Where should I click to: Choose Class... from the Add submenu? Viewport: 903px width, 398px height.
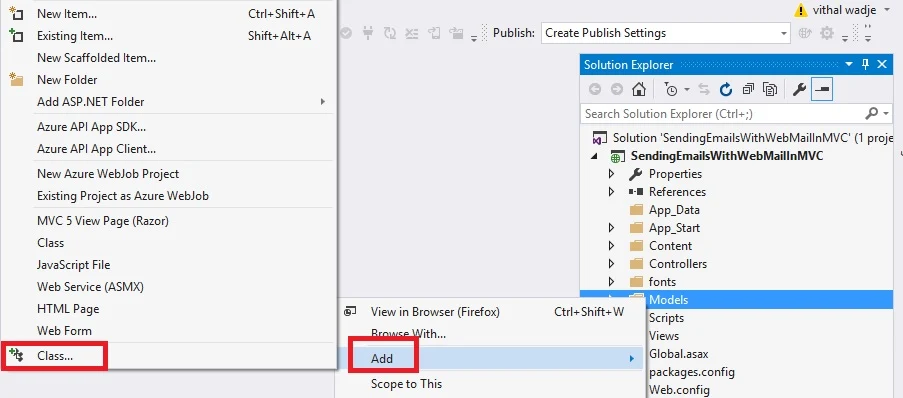[55, 356]
